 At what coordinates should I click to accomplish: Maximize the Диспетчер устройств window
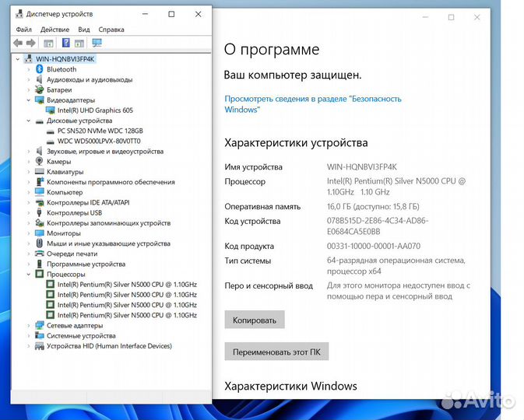pyautogui.click(x=171, y=14)
